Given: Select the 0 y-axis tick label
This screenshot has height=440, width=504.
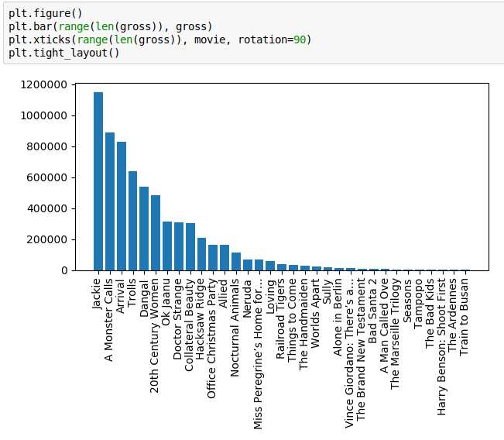Looking at the screenshot, I should pyautogui.click(x=64, y=270).
